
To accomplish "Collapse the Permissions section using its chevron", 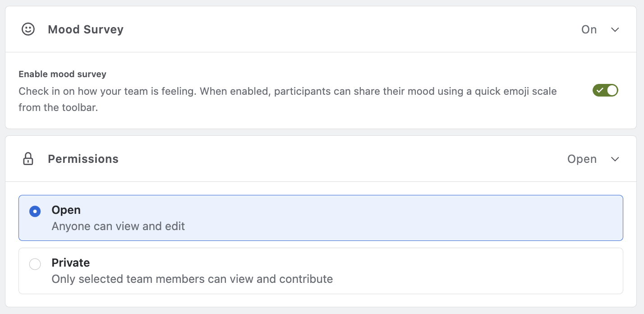I will (x=615, y=159).
